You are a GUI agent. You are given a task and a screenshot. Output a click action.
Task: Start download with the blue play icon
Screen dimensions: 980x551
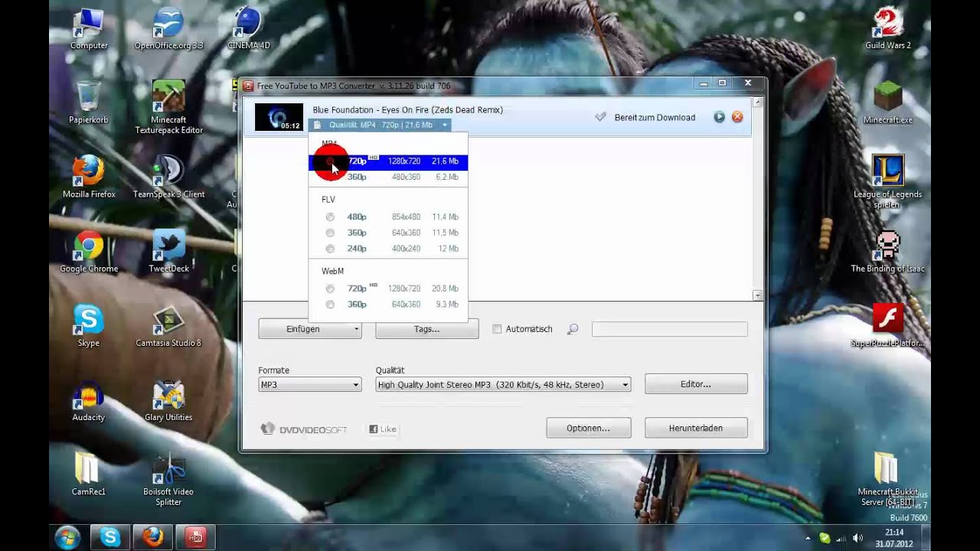(719, 117)
